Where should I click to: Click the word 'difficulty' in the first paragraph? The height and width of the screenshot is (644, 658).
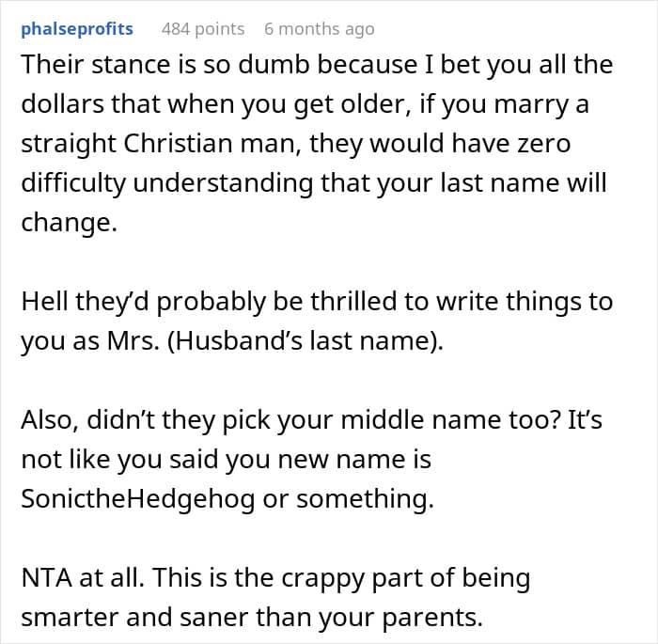point(73,183)
